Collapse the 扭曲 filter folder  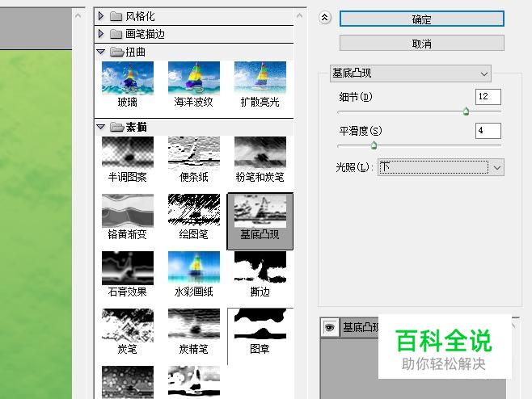click(x=101, y=52)
